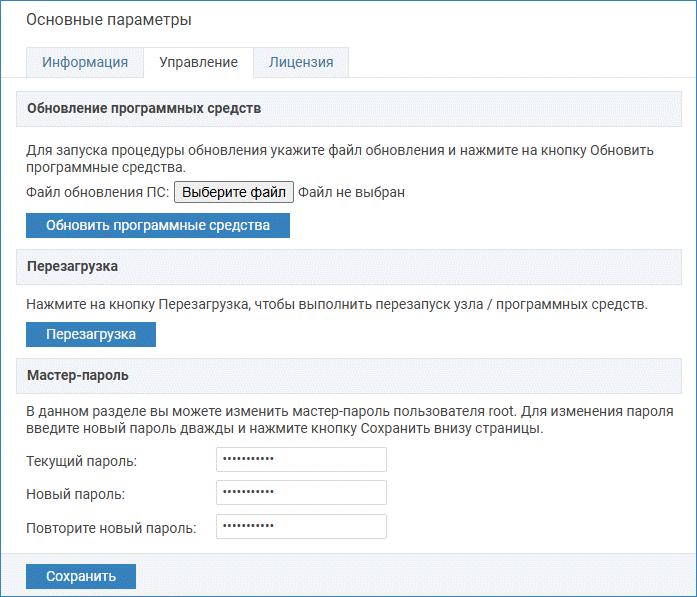Screen dimensions: 697x597
Task: Click the Обновление программных средств section header
Action: click(144, 108)
